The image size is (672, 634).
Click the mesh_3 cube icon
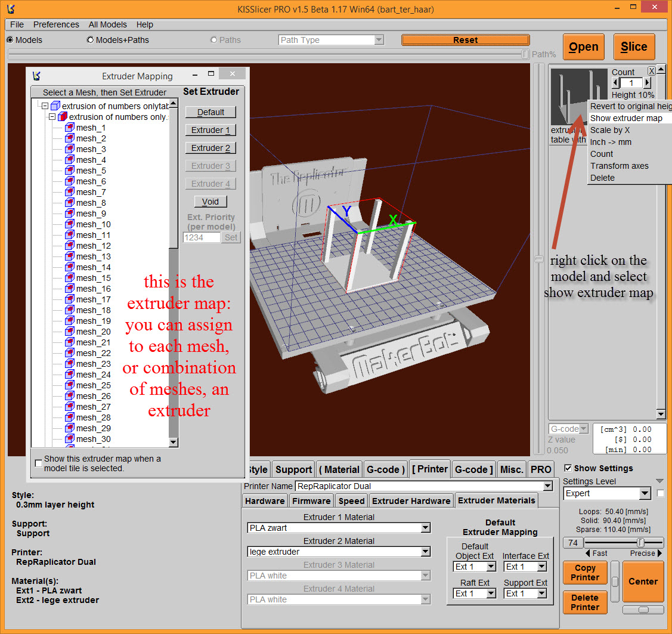69,149
